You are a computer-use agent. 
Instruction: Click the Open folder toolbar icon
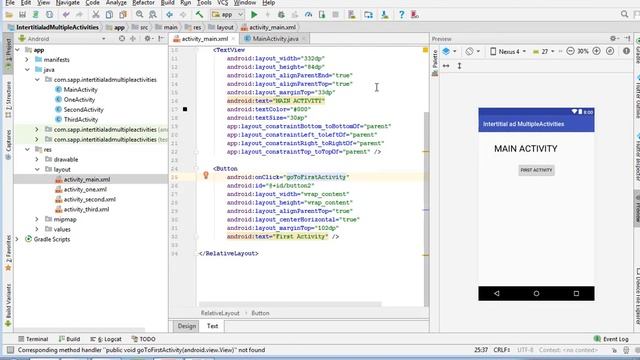pyautogui.click(x=9, y=15)
